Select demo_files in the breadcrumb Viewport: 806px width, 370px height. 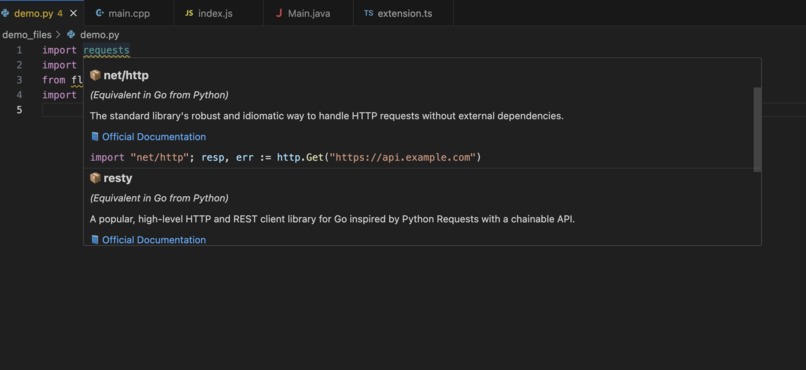[27, 34]
